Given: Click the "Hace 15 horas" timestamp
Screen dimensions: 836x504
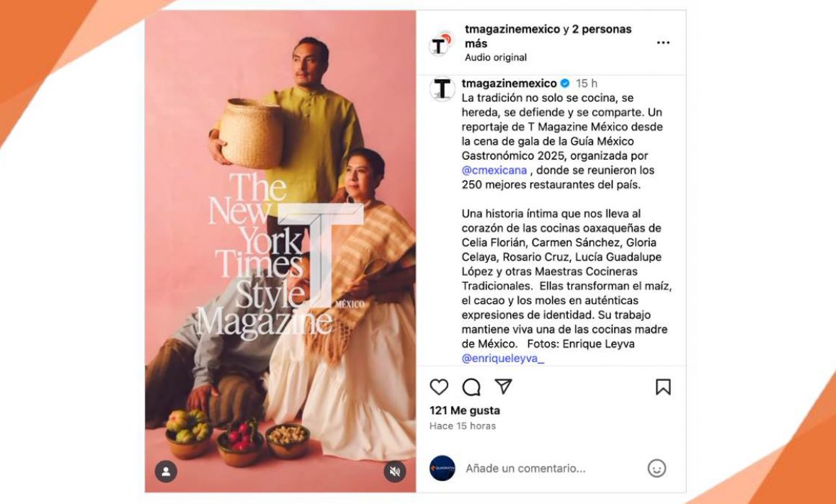Looking at the screenshot, I should (x=463, y=426).
